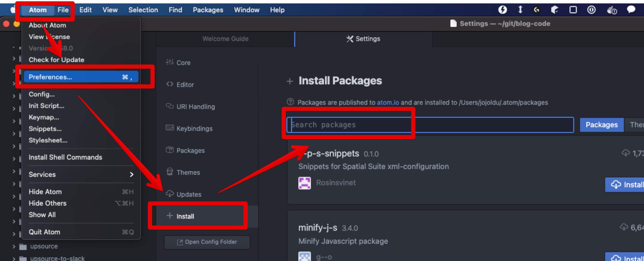The image size is (644, 261).
Task: Install the p-s-snippets package
Action: coord(625,185)
